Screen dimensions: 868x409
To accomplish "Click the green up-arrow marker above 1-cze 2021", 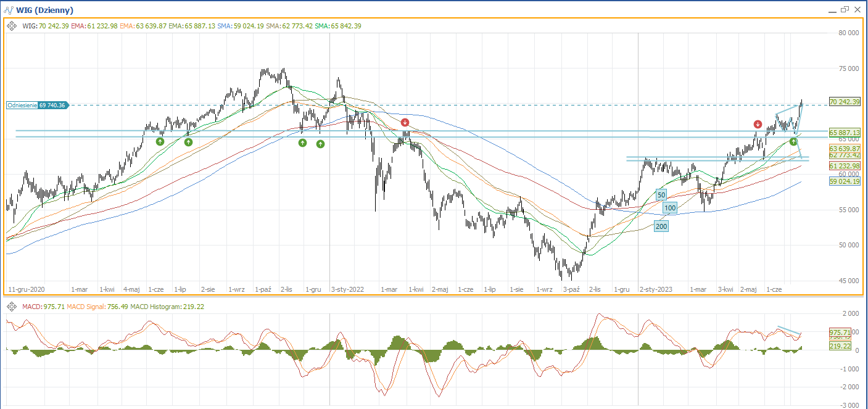I will pyautogui.click(x=160, y=141).
